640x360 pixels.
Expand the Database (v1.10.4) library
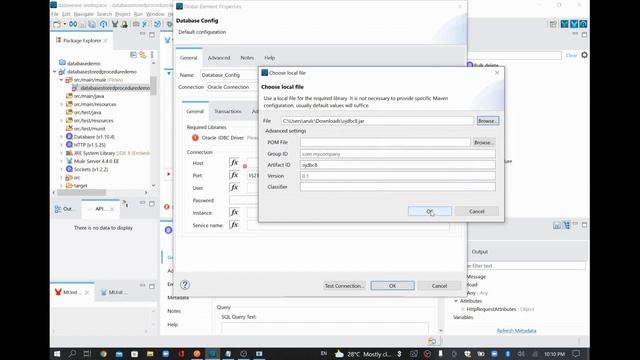tap(62, 137)
